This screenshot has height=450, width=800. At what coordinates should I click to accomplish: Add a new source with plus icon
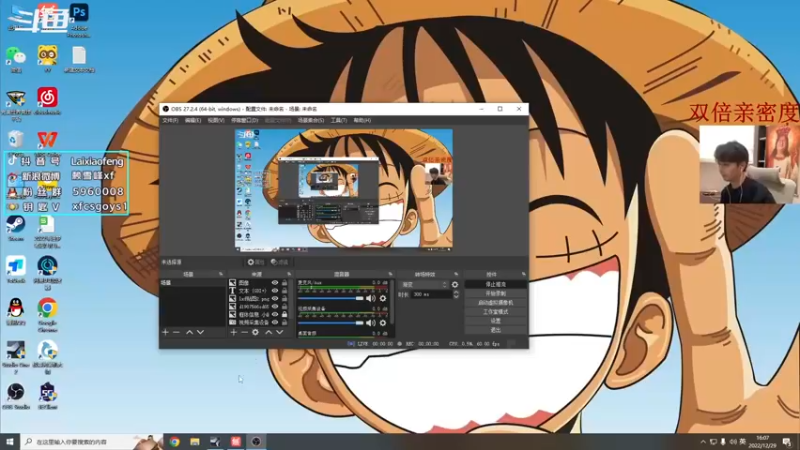click(x=233, y=332)
